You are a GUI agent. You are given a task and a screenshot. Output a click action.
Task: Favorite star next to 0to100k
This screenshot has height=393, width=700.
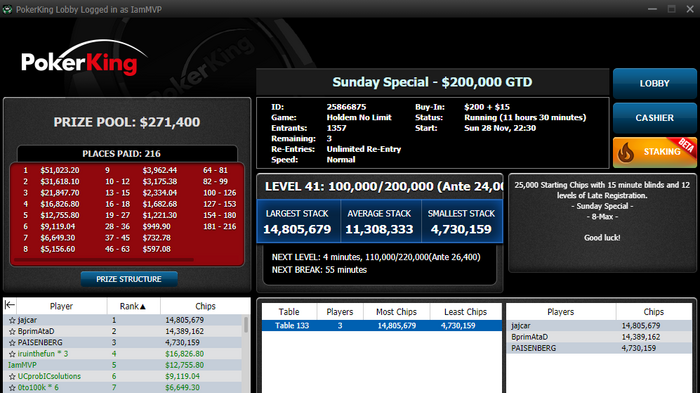tap(12, 388)
